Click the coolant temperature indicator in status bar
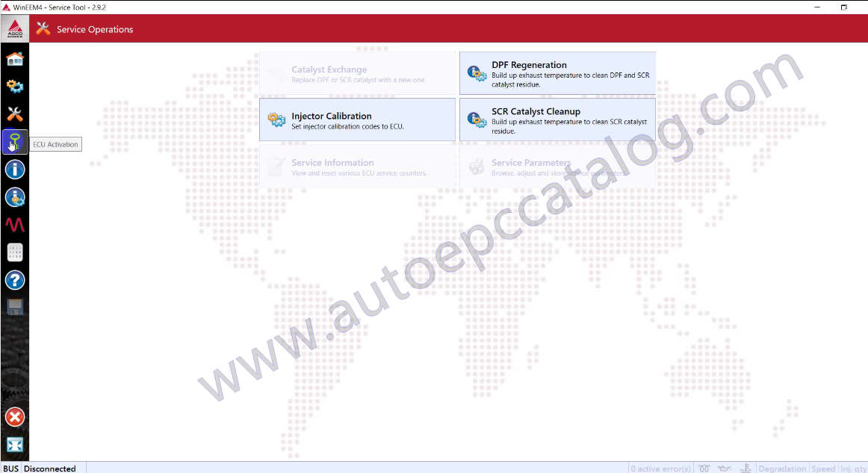 (745, 469)
